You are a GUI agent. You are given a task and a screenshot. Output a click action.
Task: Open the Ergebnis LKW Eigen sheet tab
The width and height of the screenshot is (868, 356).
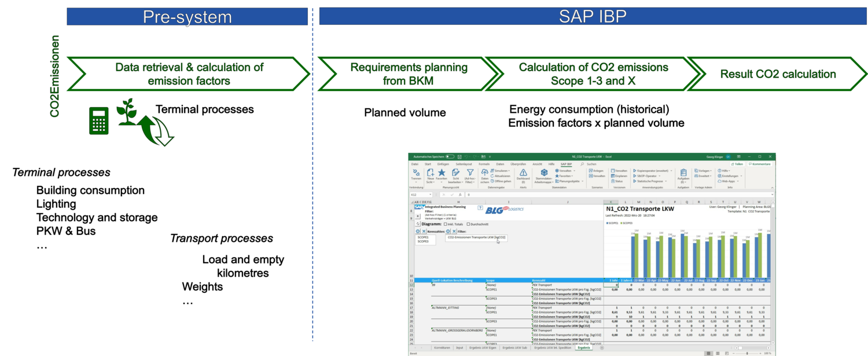click(x=481, y=348)
